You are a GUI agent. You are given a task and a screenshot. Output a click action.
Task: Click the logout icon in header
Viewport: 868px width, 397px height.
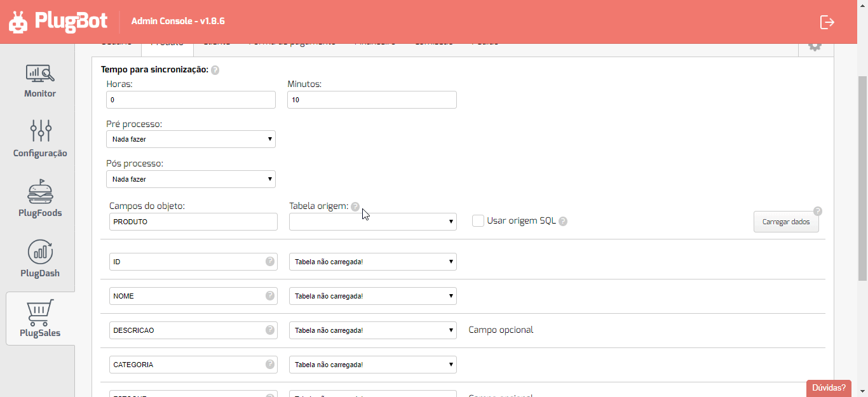[827, 22]
